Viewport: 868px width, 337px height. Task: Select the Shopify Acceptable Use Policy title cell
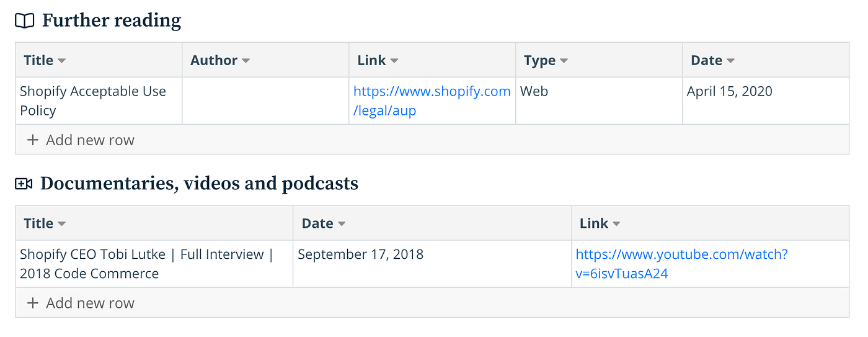click(99, 101)
